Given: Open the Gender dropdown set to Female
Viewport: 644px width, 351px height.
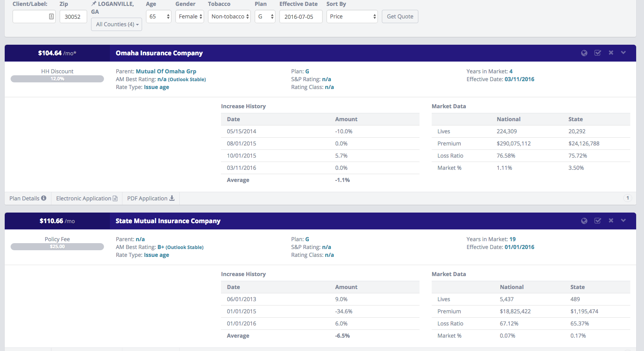Looking at the screenshot, I should click(x=190, y=16).
